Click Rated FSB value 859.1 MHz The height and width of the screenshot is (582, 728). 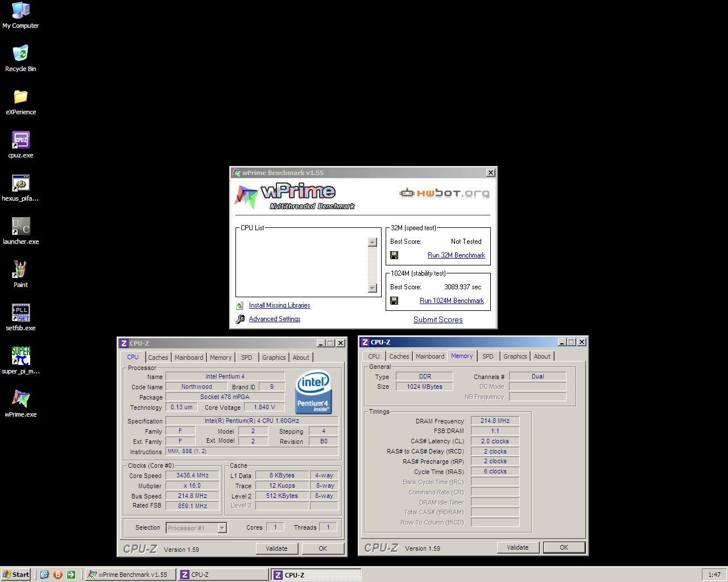[192, 506]
